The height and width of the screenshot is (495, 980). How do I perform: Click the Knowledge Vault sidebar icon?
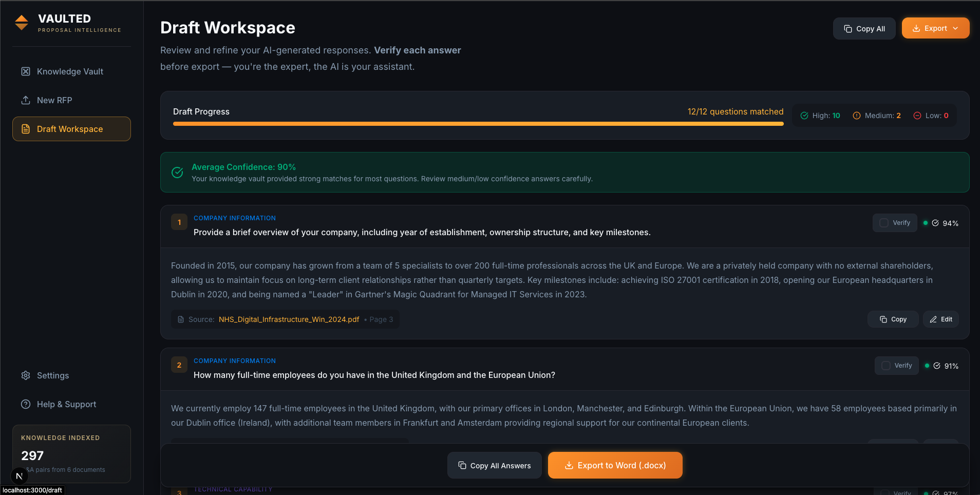(x=26, y=71)
